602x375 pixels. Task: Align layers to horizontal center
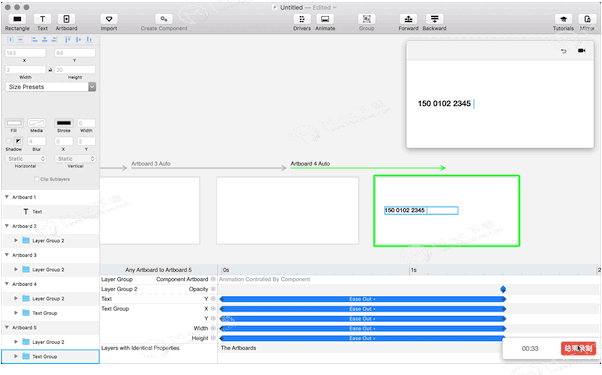[x=45, y=40]
